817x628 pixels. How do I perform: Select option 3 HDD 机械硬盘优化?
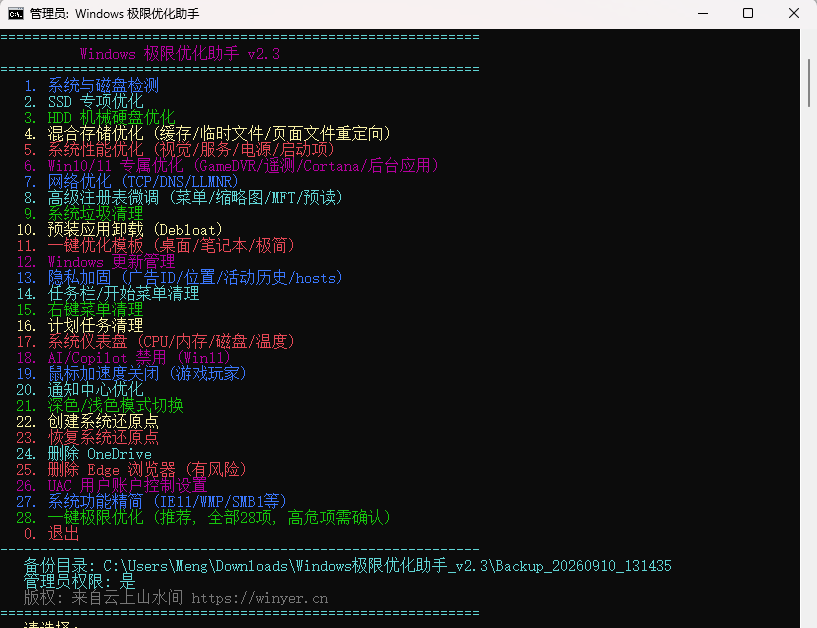coord(100,118)
